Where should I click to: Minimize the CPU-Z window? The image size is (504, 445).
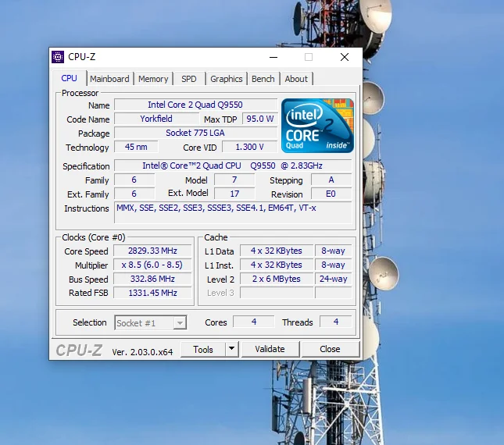[273, 57]
